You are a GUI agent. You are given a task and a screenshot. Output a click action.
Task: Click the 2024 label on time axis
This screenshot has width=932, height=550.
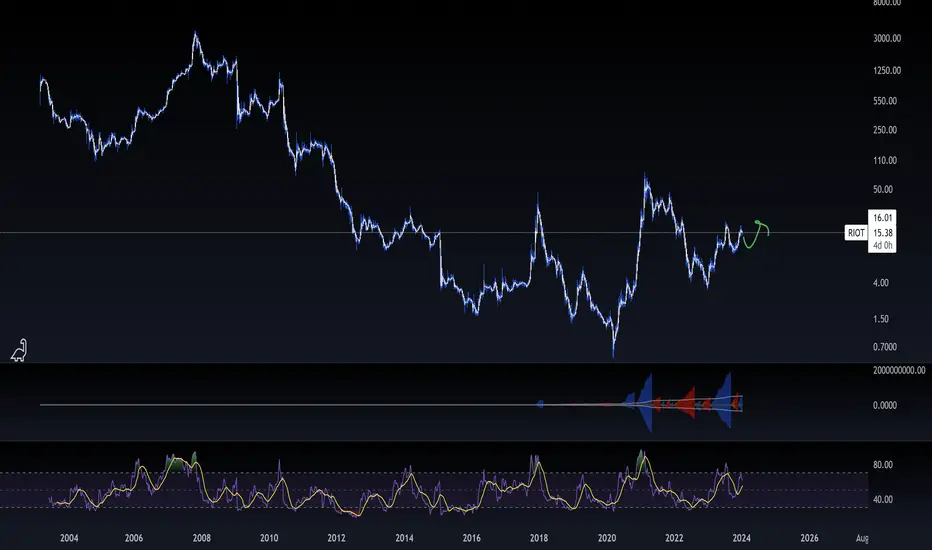[741, 538]
